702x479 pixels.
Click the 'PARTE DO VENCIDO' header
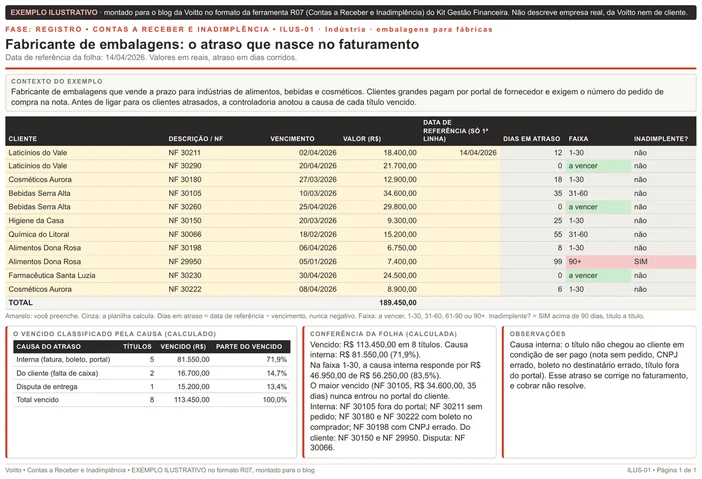pos(249,346)
